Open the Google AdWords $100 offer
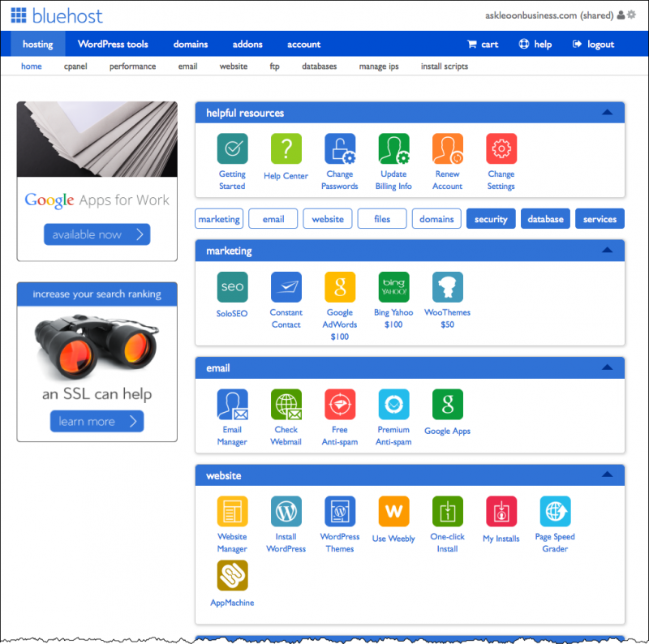This screenshot has height=644, width=649. [339, 287]
